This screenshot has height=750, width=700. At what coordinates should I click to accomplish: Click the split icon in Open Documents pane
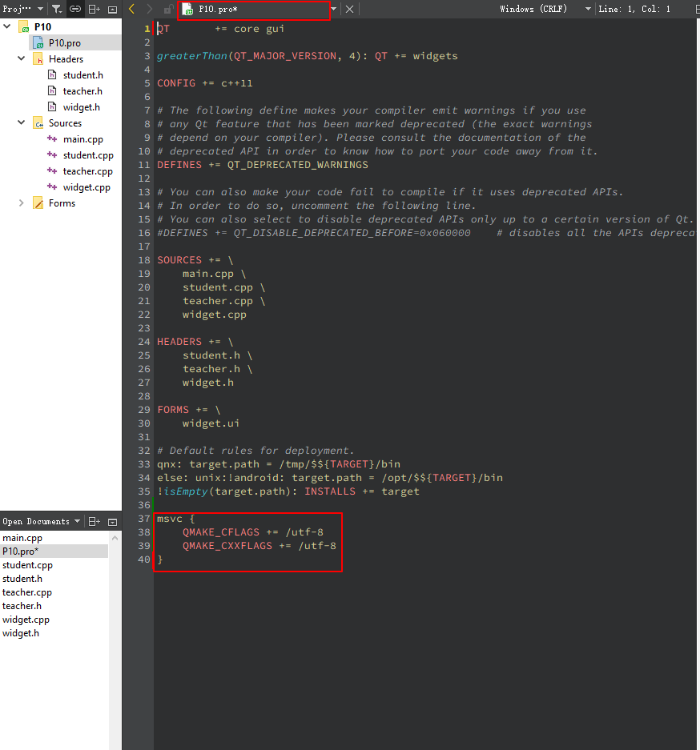93,521
